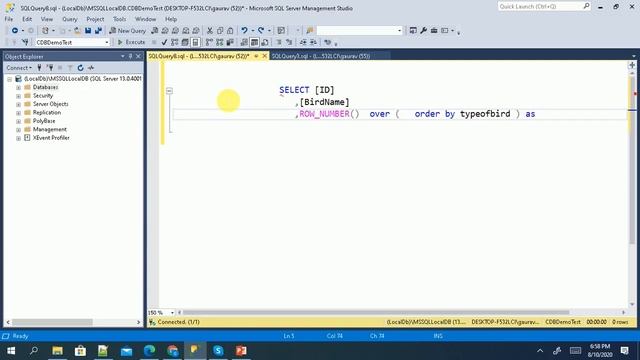Collapse the LocalDb server node
The image size is (640, 360).
[x=9, y=79]
